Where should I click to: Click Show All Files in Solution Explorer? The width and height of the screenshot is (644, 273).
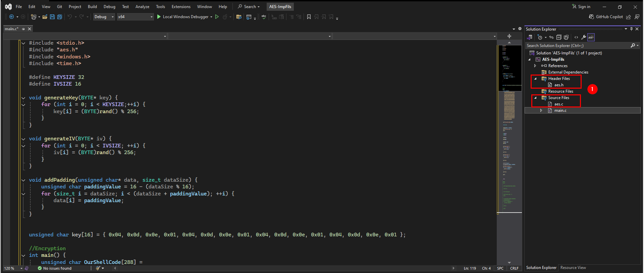point(567,37)
